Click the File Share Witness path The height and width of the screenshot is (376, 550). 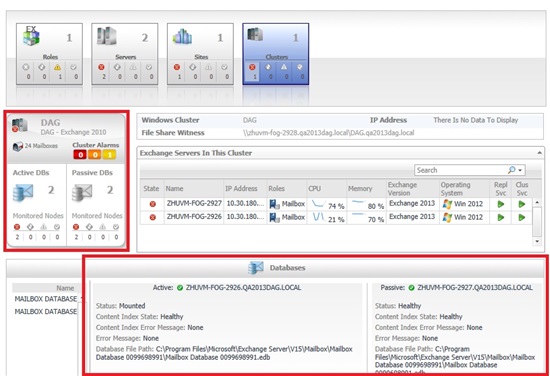(328, 133)
